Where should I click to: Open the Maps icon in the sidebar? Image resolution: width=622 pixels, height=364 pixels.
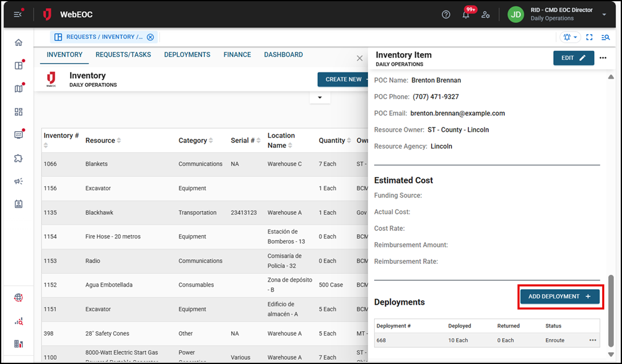pyautogui.click(x=18, y=89)
